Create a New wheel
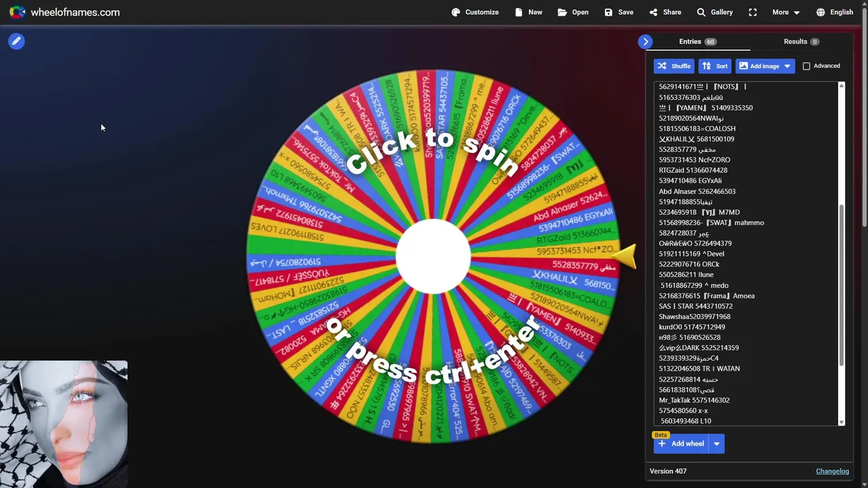This screenshot has height=488, width=868. (x=528, y=12)
